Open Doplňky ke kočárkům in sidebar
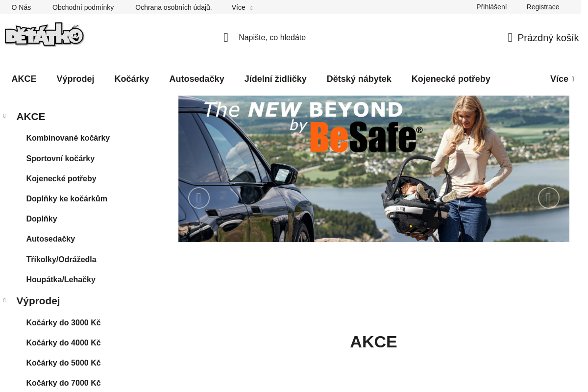 click(67, 199)
